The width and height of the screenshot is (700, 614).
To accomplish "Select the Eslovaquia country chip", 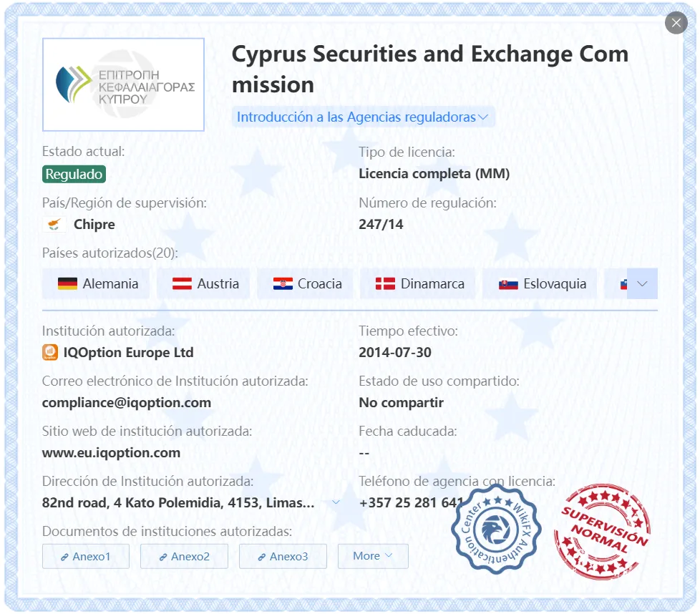I will pos(540,284).
